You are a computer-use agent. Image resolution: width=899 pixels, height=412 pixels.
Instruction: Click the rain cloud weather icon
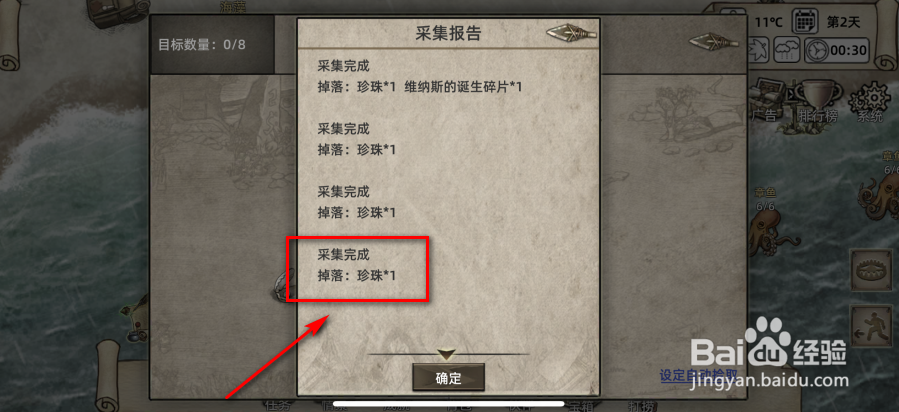click(x=787, y=50)
